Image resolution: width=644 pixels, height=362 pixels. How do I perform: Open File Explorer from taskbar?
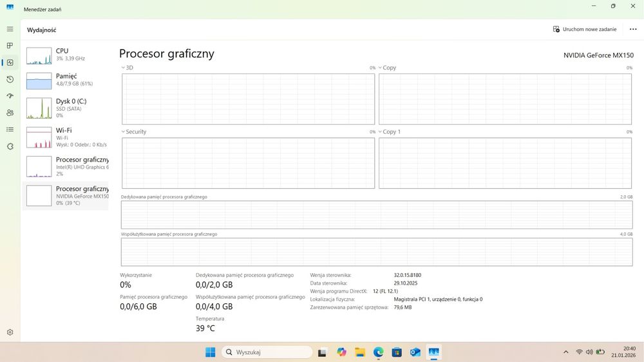(360, 352)
